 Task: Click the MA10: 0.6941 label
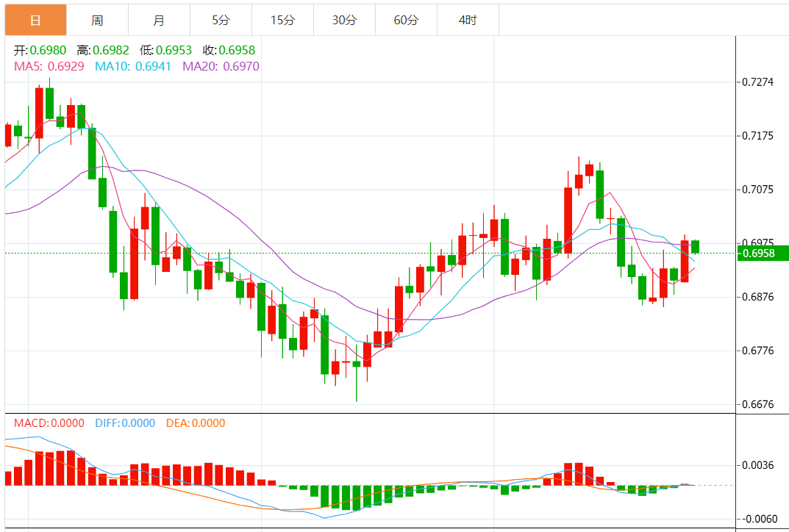click(x=133, y=66)
